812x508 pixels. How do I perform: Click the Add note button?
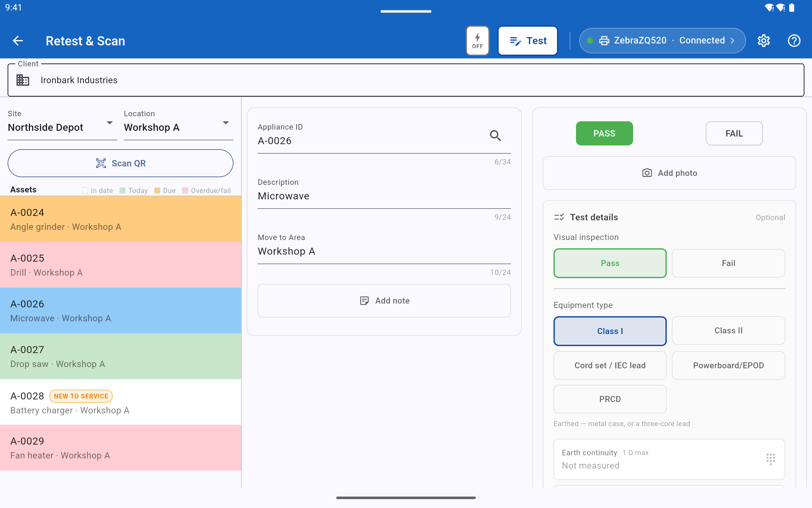(x=384, y=301)
